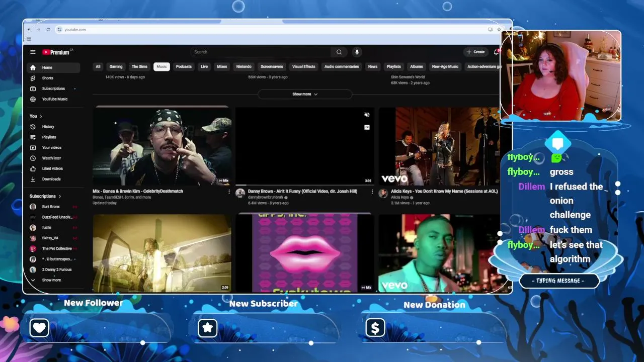Open Downloads in sidebar
Screen dimensions: 644x362
54,179
